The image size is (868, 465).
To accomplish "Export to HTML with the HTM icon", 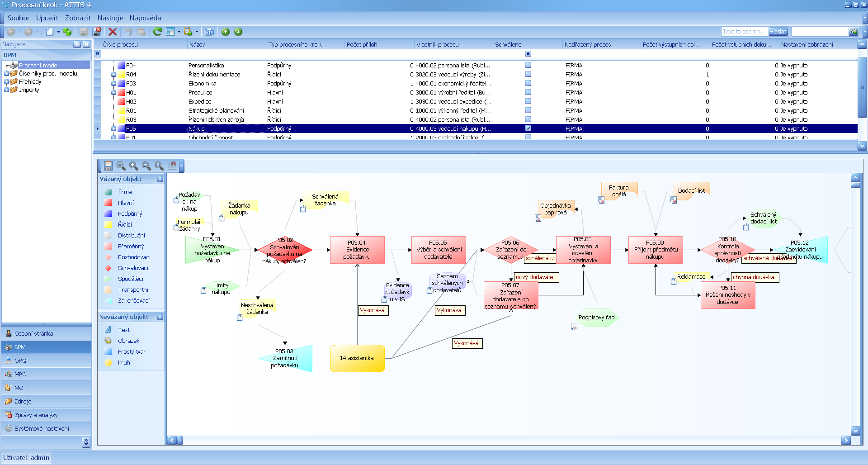I will pos(209,32).
